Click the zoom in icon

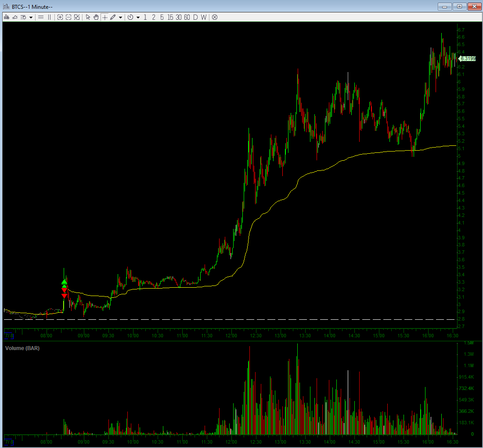point(60,17)
